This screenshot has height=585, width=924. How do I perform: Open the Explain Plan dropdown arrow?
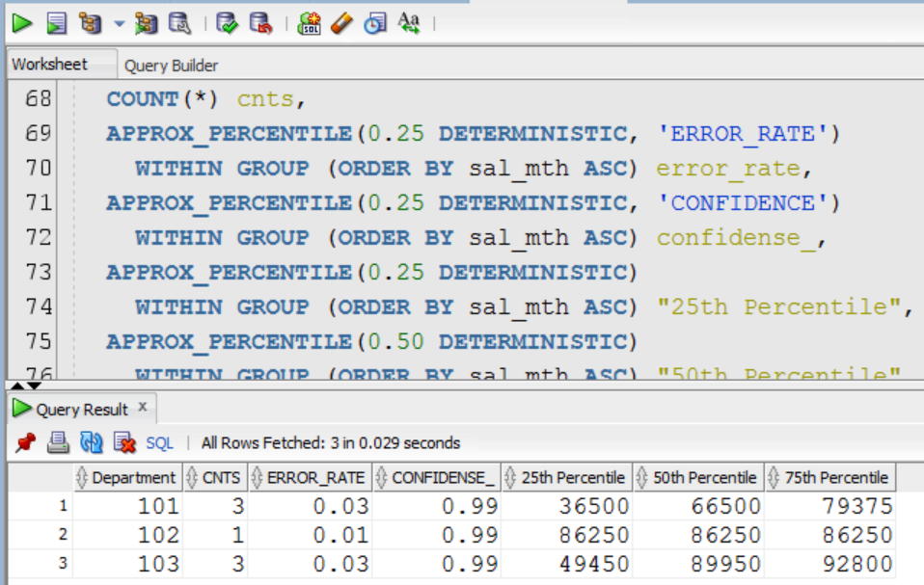120,24
